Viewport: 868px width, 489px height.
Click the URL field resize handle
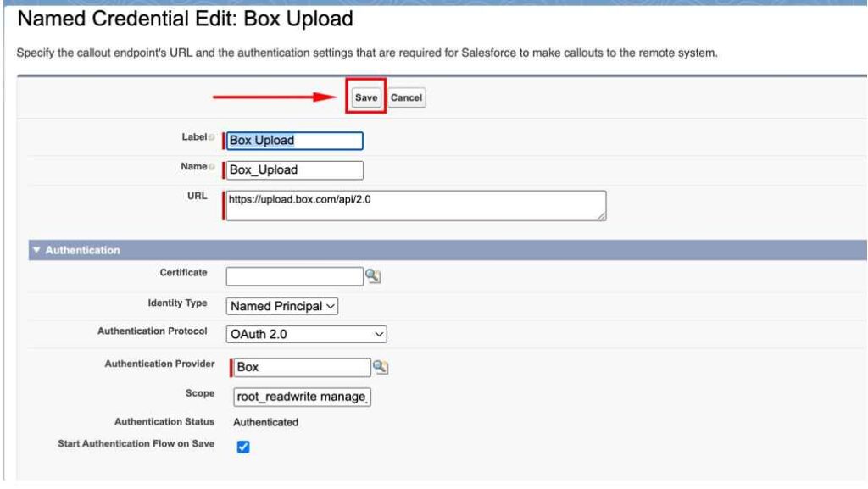tap(601, 217)
